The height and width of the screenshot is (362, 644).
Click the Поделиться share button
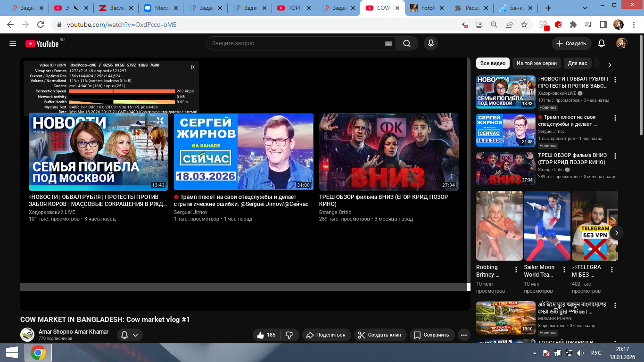coord(326,335)
